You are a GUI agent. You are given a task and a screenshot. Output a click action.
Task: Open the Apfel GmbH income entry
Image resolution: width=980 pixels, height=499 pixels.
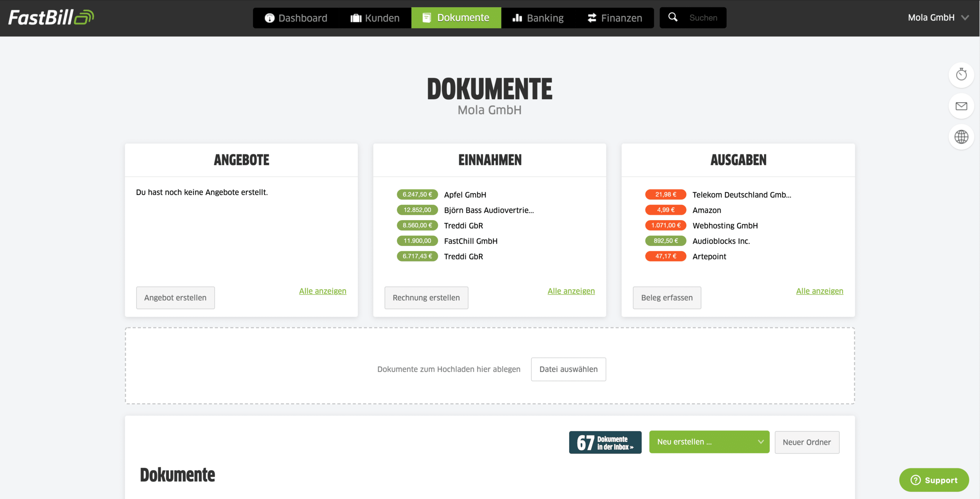[465, 195]
